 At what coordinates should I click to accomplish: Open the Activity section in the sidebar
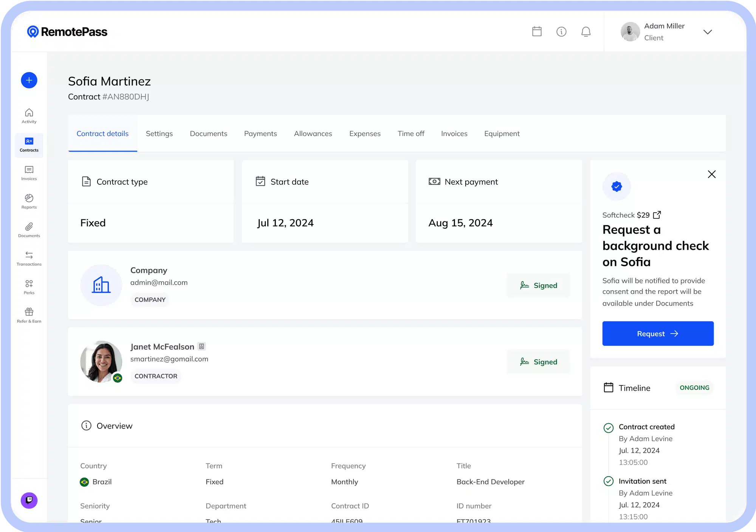[29, 116]
